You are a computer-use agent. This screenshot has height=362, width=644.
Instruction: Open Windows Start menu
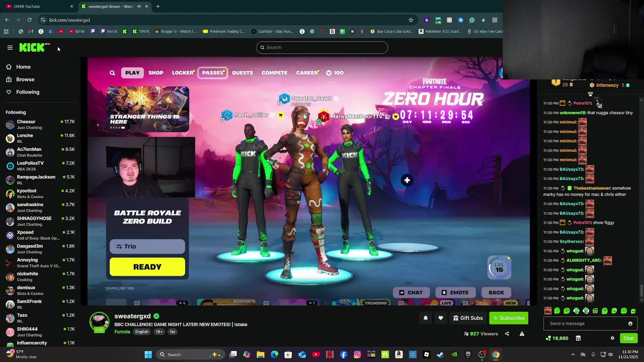tap(148, 354)
